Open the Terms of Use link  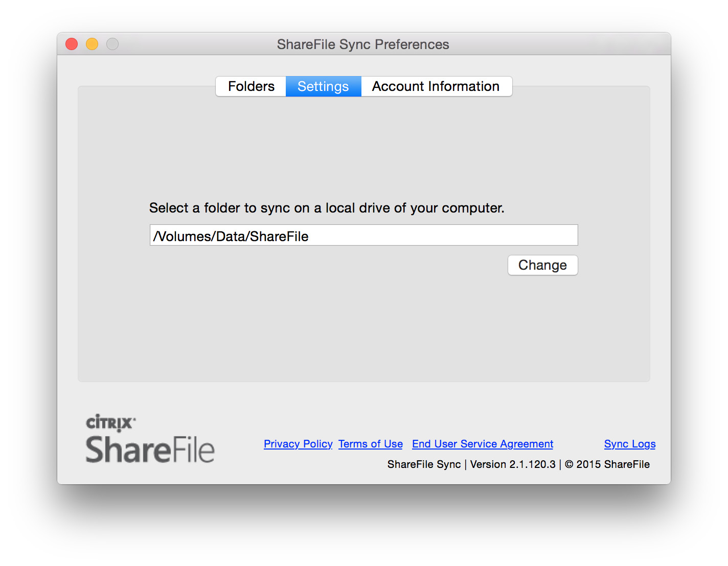click(371, 444)
